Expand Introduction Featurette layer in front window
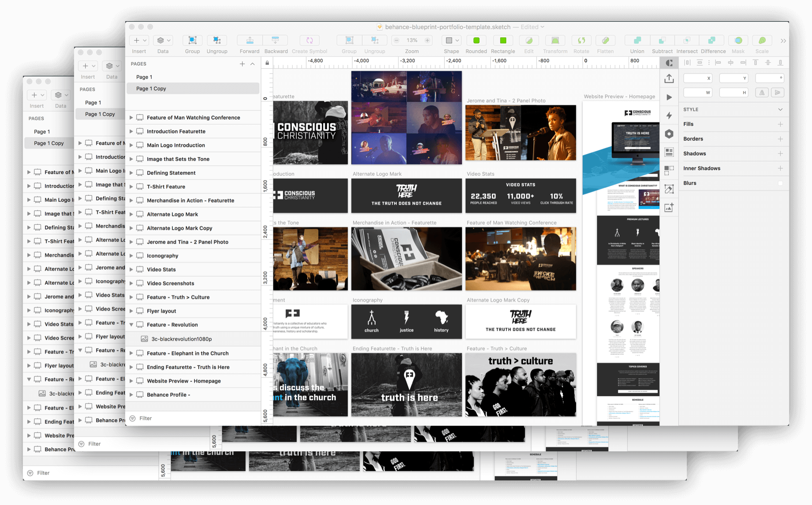 (x=131, y=131)
